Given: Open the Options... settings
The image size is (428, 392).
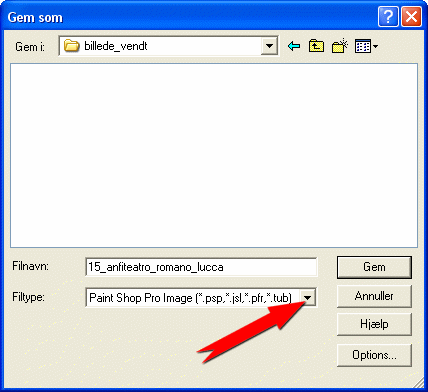Looking at the screenshot, I should tap(374, 355).
